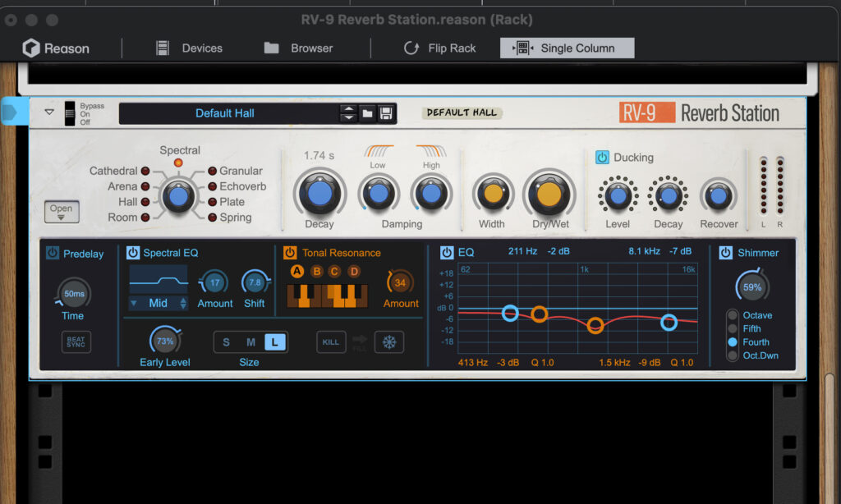Open the Mid curve dropdown
Screen dimensions: 841x504
pos(159,303)
